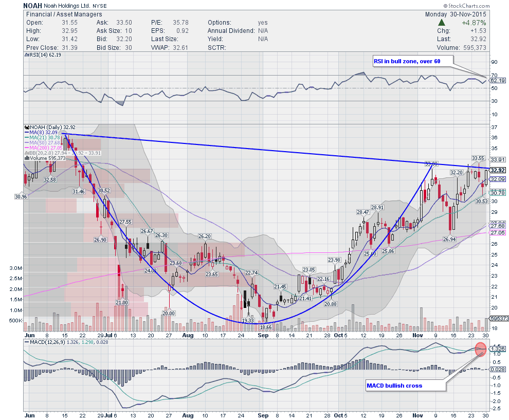Open the StockCharts.com copyright link
The height and width of the screenshot is (420, 509).
[x=466, y=6]
